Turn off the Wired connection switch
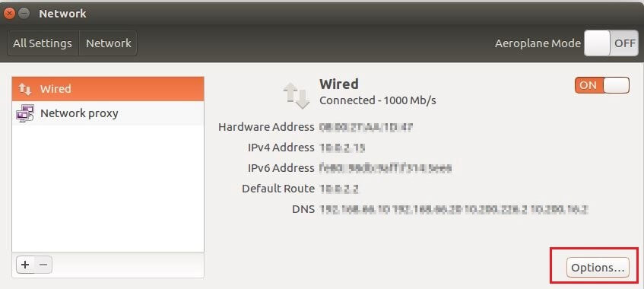This screenshot has height=289, width=644. coord(601,85)
